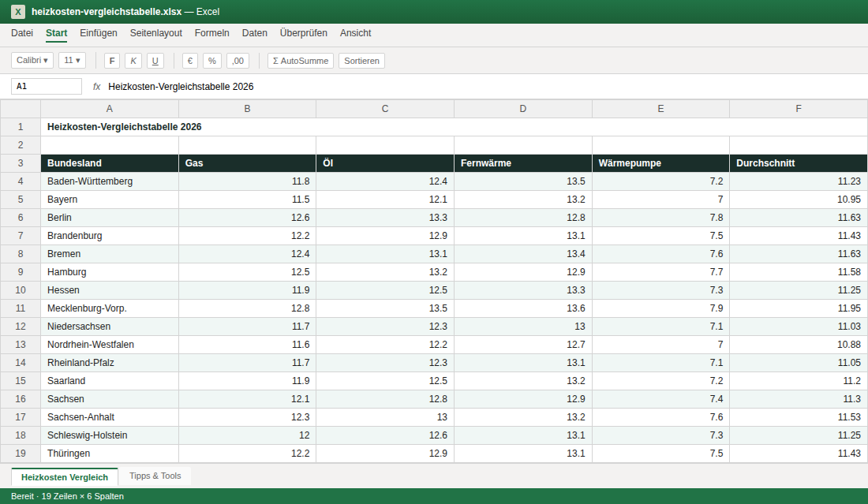Image resolution: width=868 pixels, height=504 pixels.
Task: Toggle Bold formatting (F button)
Action: (x=112, y=61)
